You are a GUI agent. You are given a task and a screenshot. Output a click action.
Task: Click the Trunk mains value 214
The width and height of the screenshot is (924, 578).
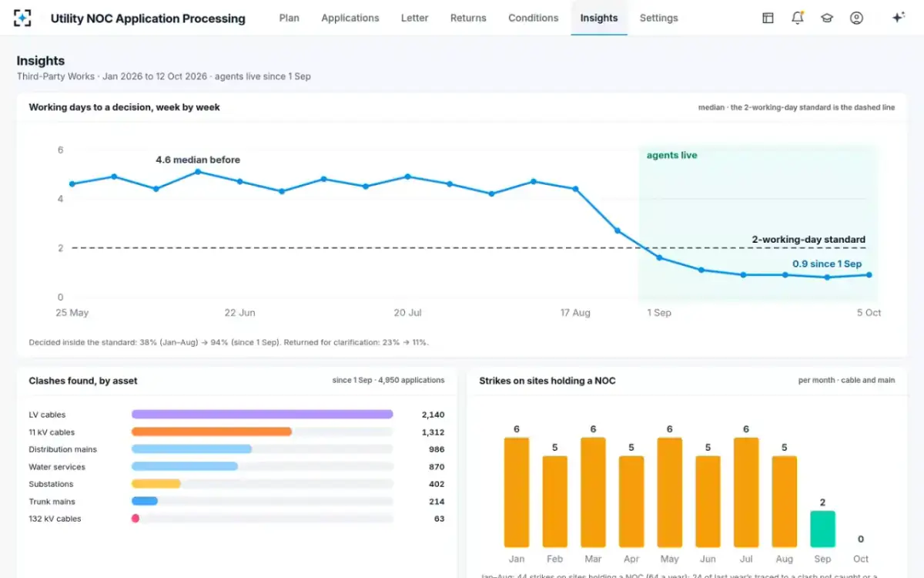(437, 502)
